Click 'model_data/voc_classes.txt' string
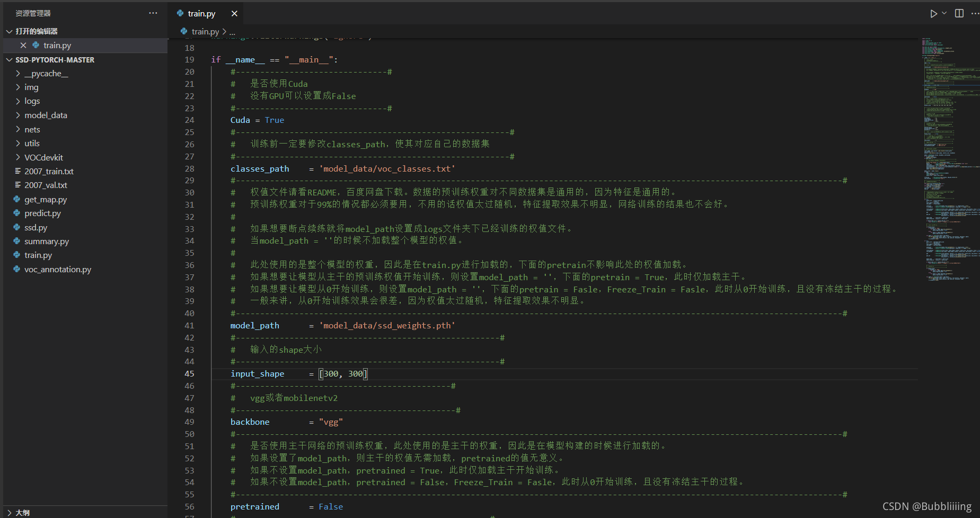The image size is (980, 518). pos(387,169)
